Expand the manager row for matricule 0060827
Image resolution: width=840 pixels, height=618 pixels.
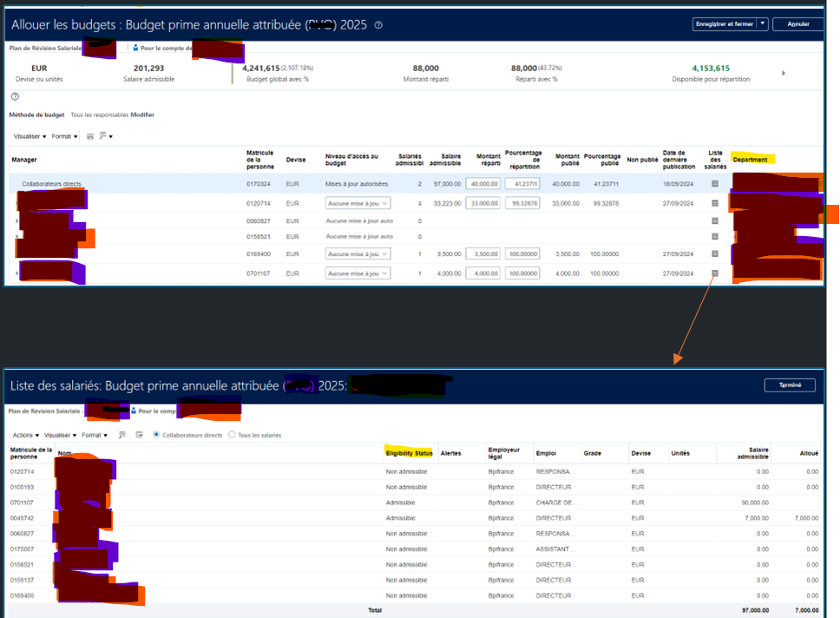tap(17, 220)
